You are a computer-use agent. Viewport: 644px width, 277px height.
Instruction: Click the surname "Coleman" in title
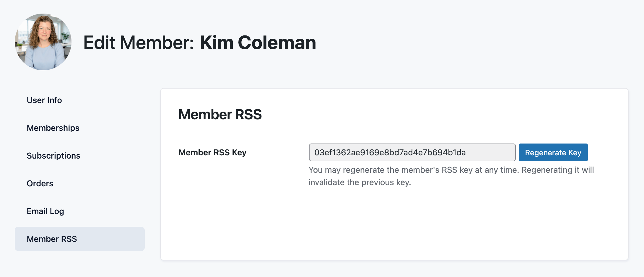point(277,43)
